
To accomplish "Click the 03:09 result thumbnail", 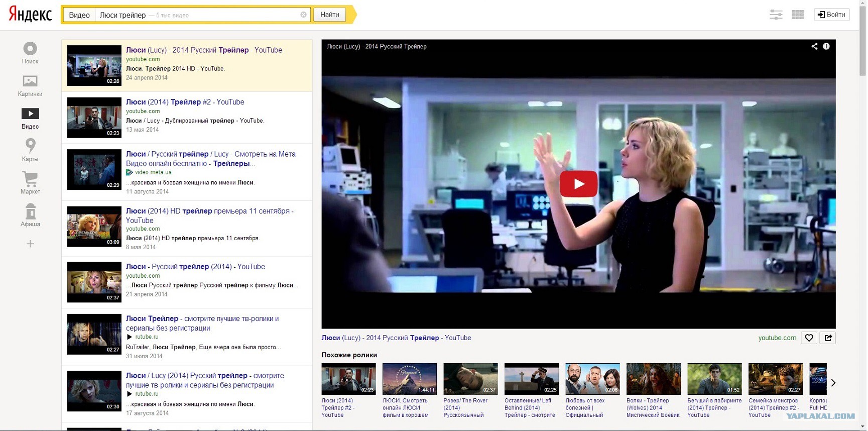I will pos(94,227).
